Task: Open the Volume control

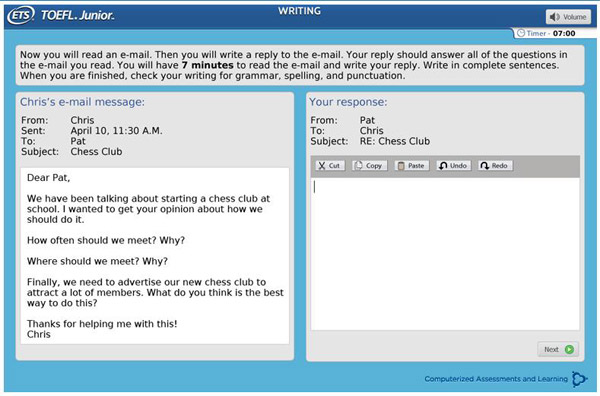Action: pyautogui.click(x=568, y=17)
